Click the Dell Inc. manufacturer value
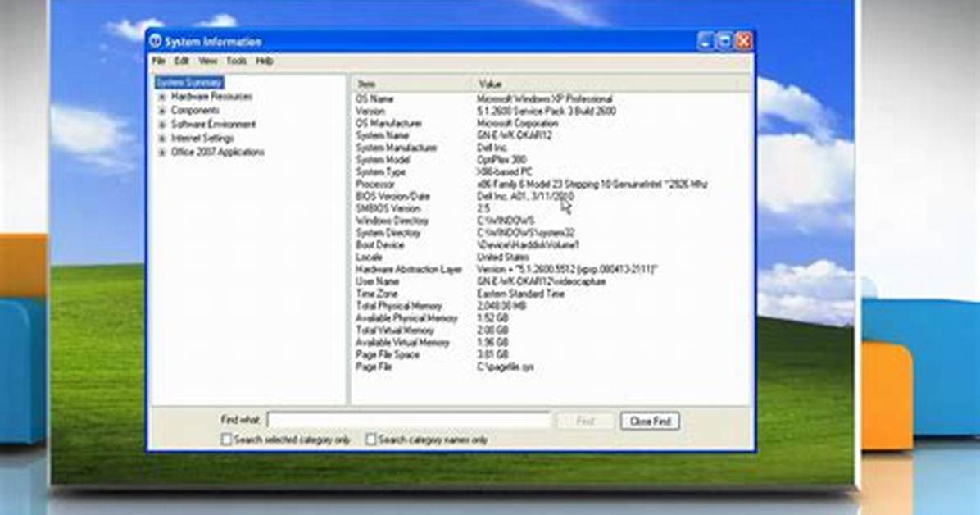This screenshot has width=980, height=515. pyautogui.click(x=492, y=148)
